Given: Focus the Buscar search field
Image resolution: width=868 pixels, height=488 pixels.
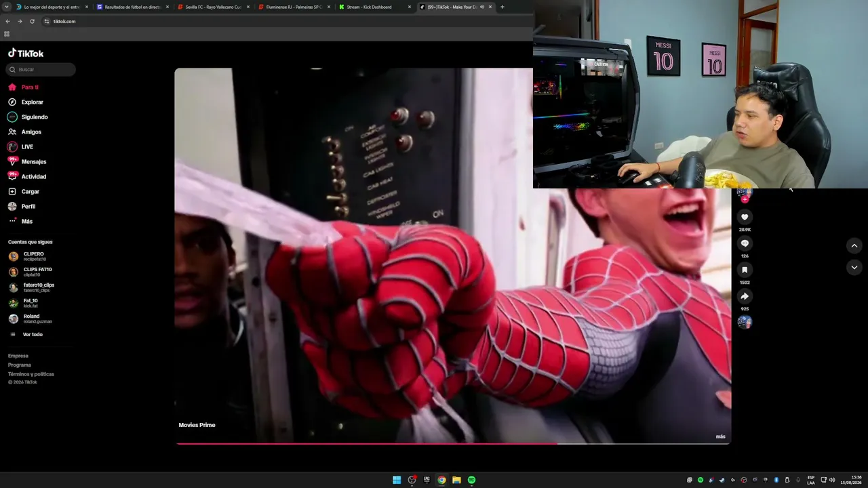Looking at the screenshot, I should pyautogui.click(x=41, y=69).
